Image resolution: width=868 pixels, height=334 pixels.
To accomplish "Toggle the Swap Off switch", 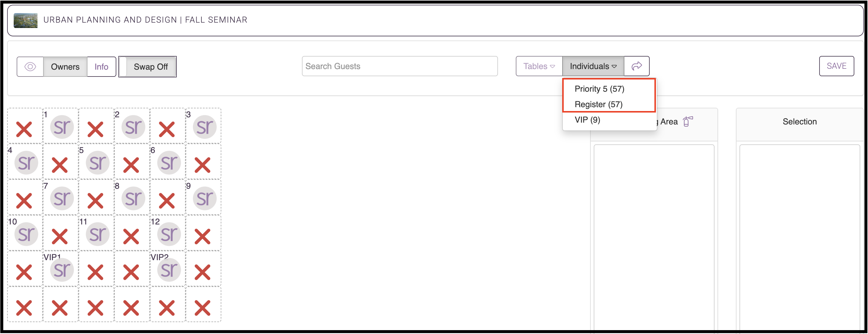I will 148,67.
